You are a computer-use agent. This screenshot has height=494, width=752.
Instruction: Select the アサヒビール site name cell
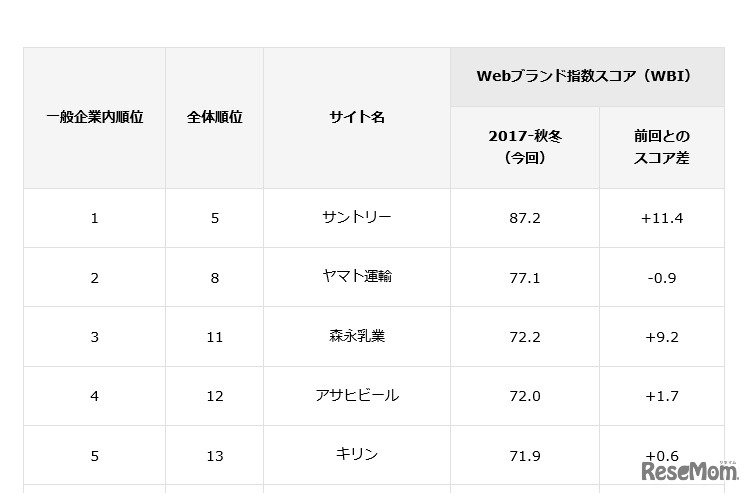tap(357, 395)
